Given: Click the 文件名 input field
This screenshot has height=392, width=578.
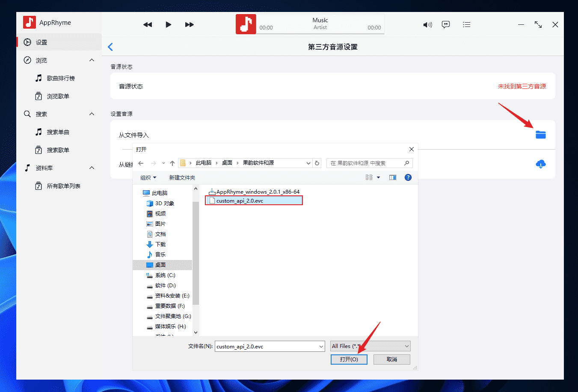Looking at the screenshot, I should tap(267, 346).
